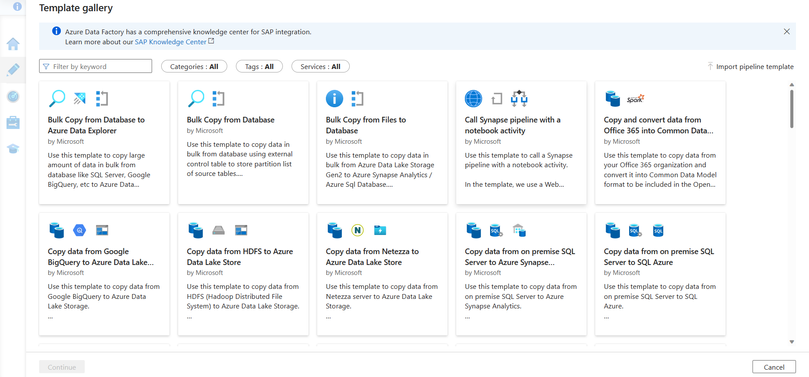Click the by Microsoft label on Netezza card

click(344, 273)
